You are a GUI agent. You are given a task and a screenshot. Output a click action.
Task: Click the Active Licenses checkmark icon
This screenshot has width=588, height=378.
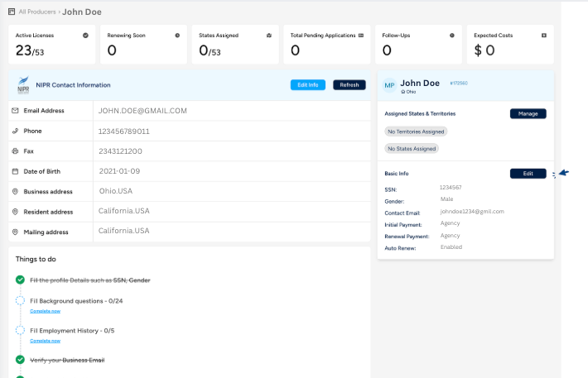coord(85,36)
